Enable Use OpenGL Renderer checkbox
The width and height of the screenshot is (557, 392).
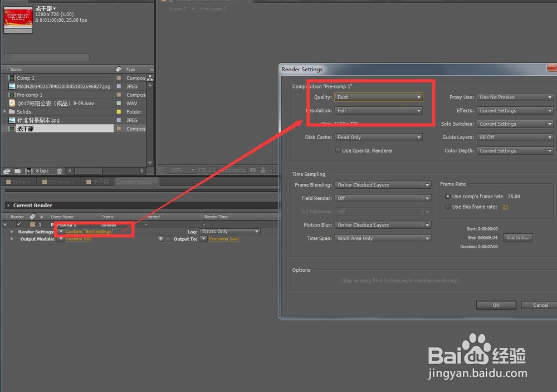tap(338, 150)
